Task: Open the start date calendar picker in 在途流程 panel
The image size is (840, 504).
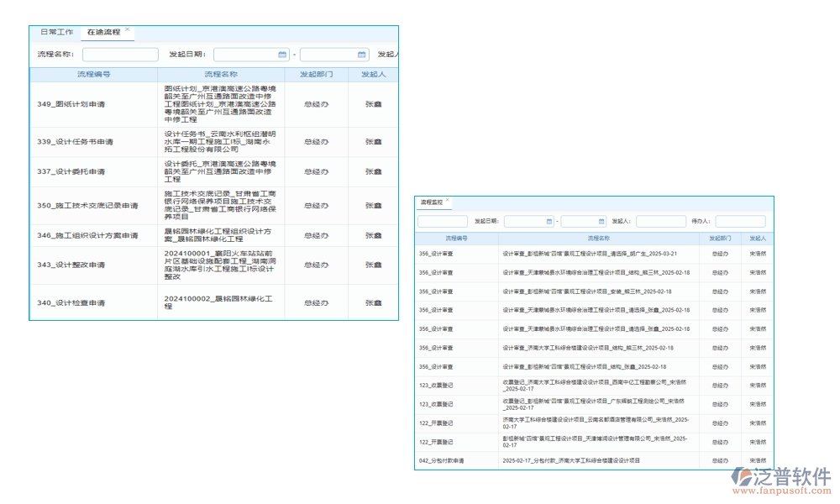Action: (x=281, y=53)
